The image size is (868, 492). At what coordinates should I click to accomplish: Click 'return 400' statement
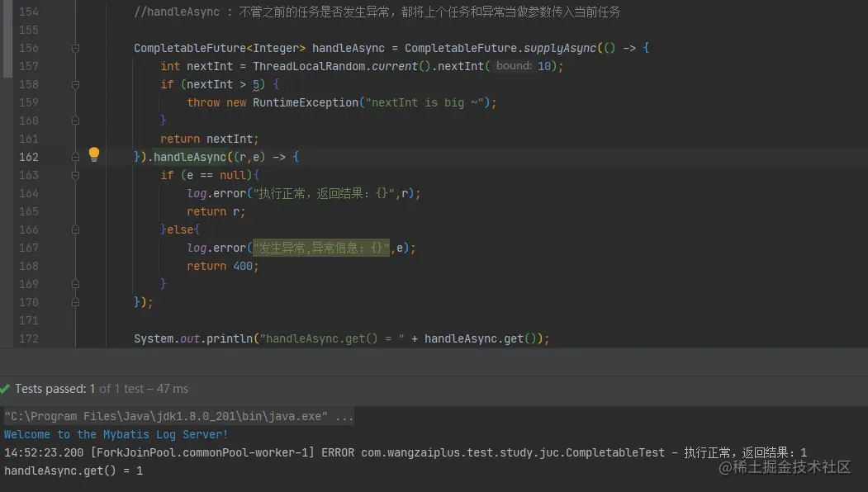pyautogui.click(x=222, y=266)
